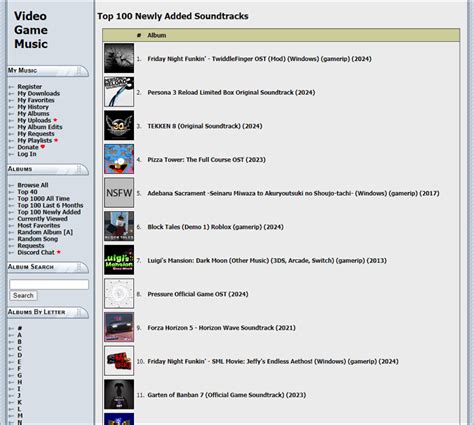Open Block Tales (Demo 1) Roblox link
The width and height of the screenshot is (474, 425).
point(215,227)
